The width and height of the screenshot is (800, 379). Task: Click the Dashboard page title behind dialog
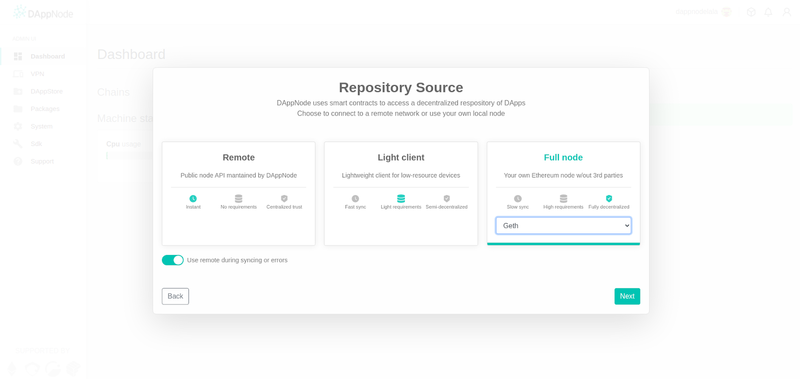pyautogui.click(x=131, y=54)
